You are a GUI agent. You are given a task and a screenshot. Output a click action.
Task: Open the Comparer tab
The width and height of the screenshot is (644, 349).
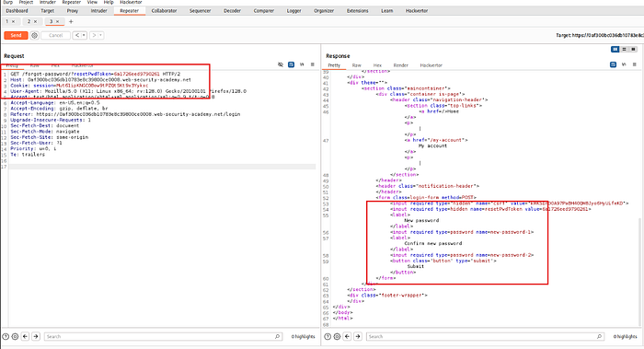264,11
